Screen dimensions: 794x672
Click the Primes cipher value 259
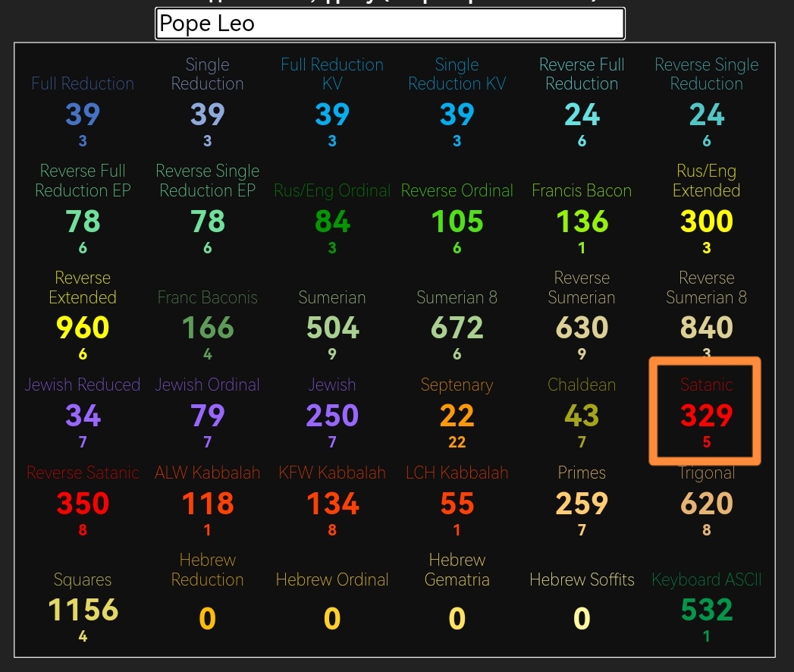click(582, 503)
